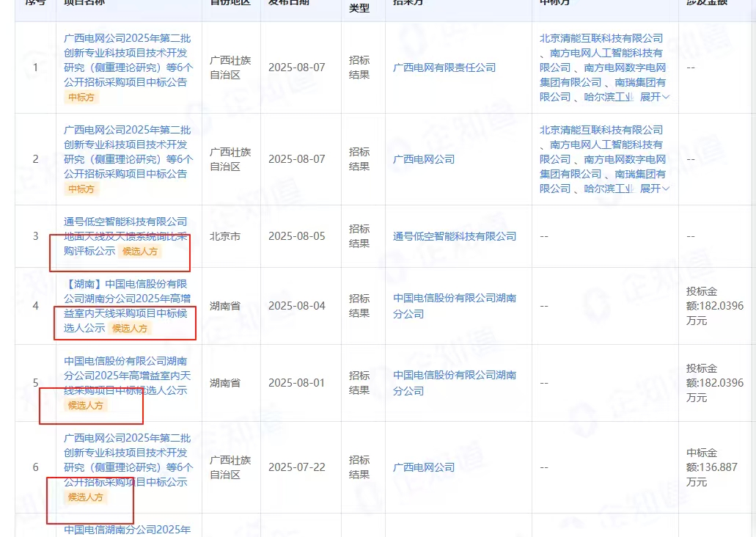The image size is (756, 537).
Task: Open purchaser 中国电信股份有限公司湖南分公司 dated 2025-08-04
Action: pyautogui.click(x=455, y=306)
